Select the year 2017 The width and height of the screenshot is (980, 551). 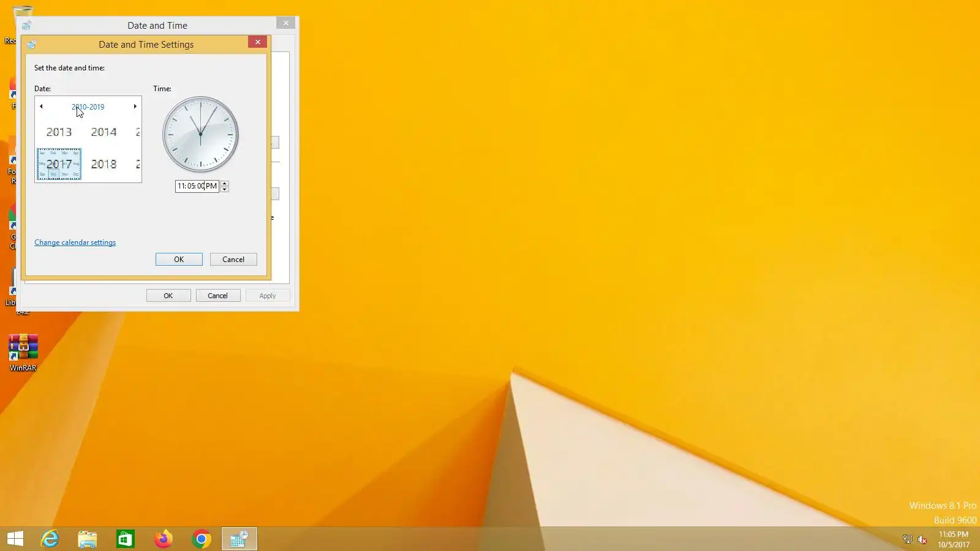pos(59,164)
